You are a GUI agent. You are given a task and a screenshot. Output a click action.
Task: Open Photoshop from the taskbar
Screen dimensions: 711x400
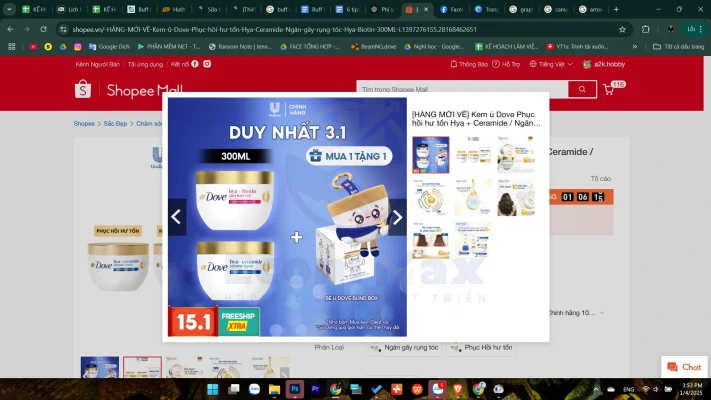[x=295, y=389]
